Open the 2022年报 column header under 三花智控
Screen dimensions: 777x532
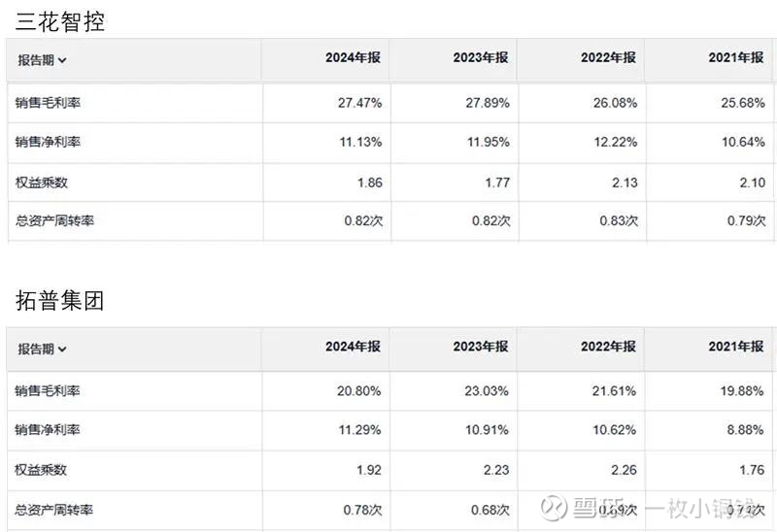coord(608,58)
